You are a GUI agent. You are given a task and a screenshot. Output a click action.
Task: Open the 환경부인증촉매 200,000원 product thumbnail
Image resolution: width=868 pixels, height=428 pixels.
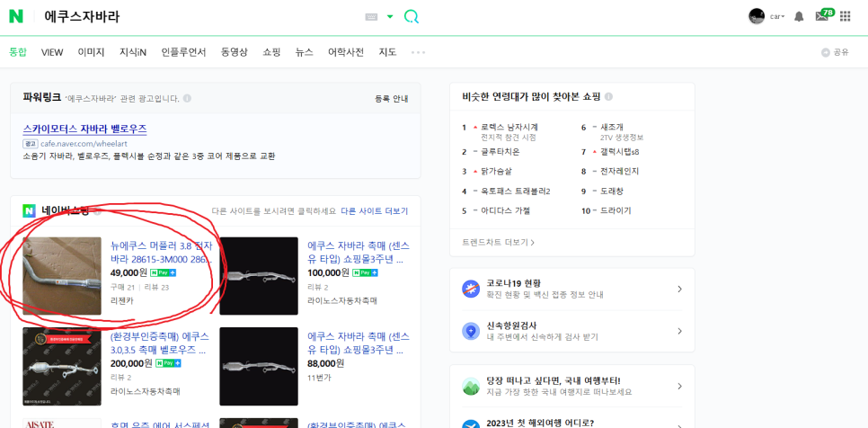pos(62,367)
